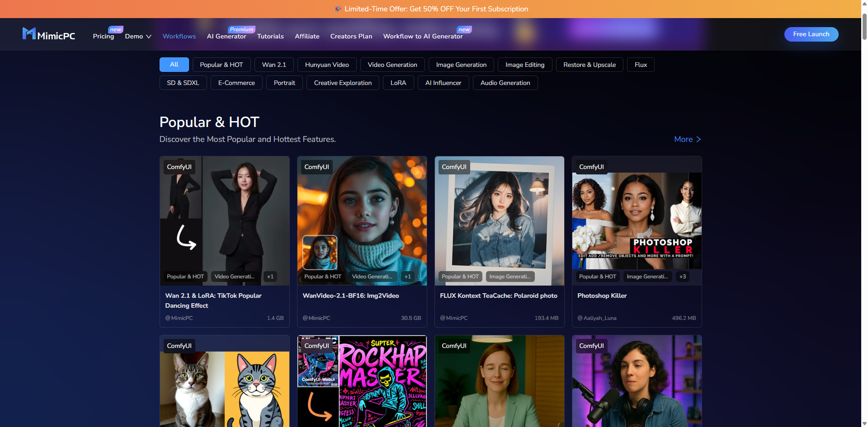Click +1 tag badge on Wan 2.1 card
The height and width of the screenshot is (427, 868).
270,277
